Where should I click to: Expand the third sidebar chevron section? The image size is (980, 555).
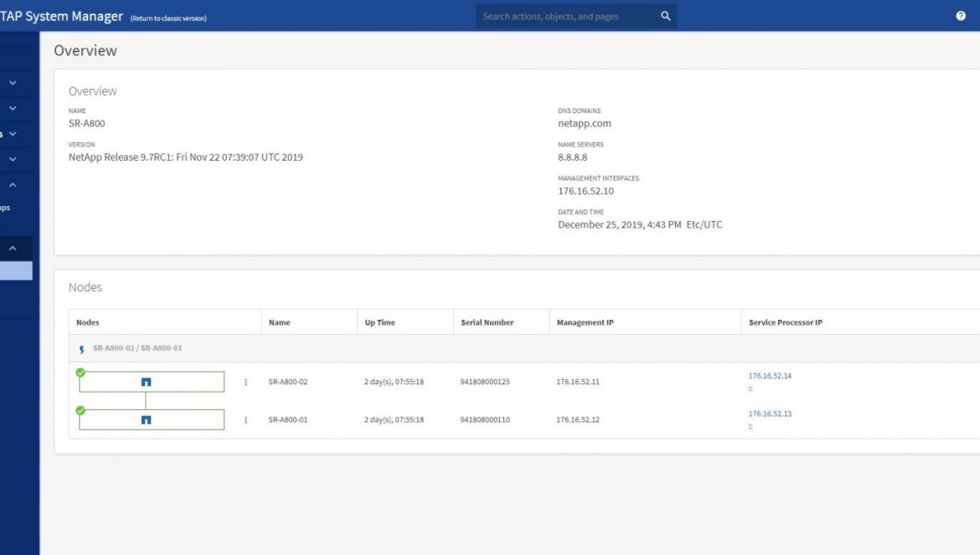pyautogui.click(x=13, y=134)
